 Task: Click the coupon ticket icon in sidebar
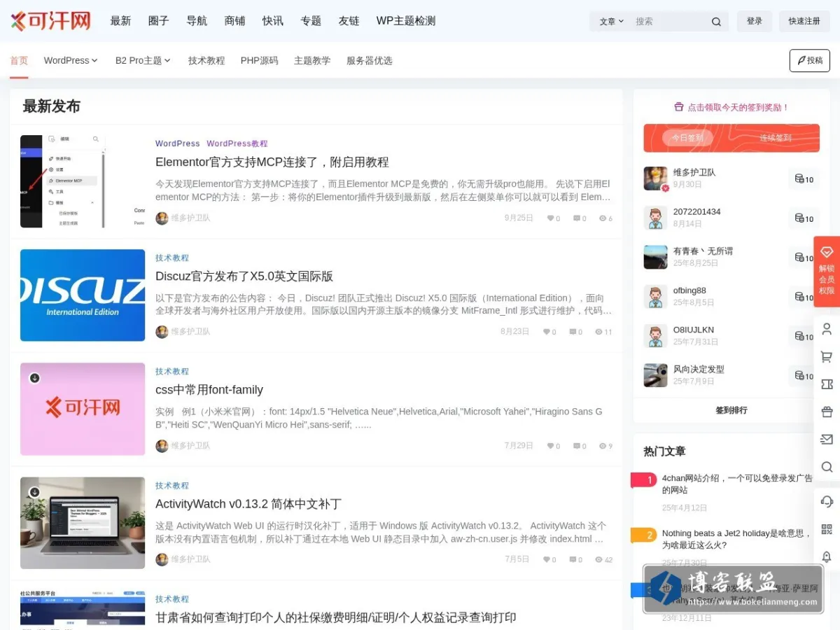(x=827, y=384)
